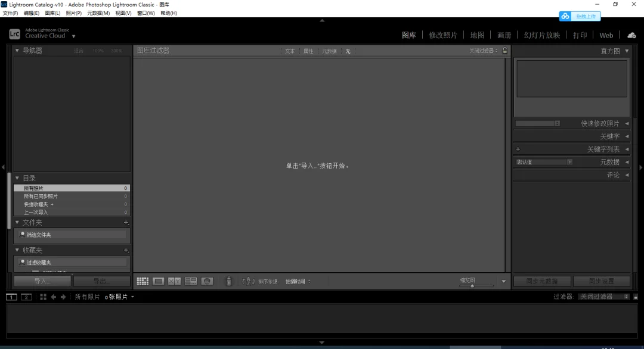Open Survey view icon

pos(191,281)
